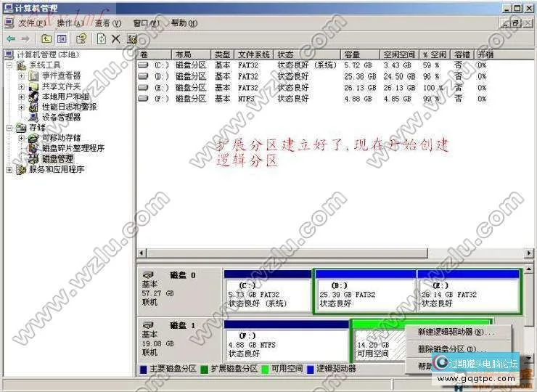The width and height of the screenshot is (537, 392).
Task: Click the drive icon of volume (C:) row
Action: (x=143, y=65)
